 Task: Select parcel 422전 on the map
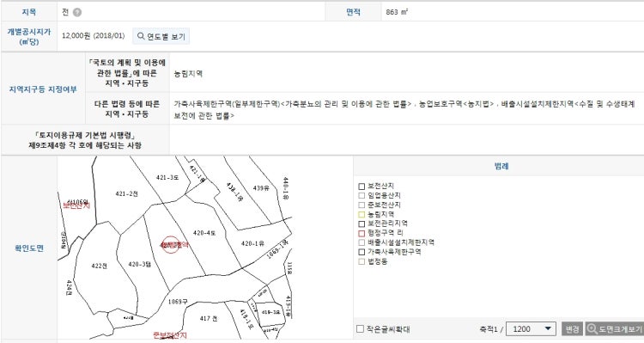(99, 266)
